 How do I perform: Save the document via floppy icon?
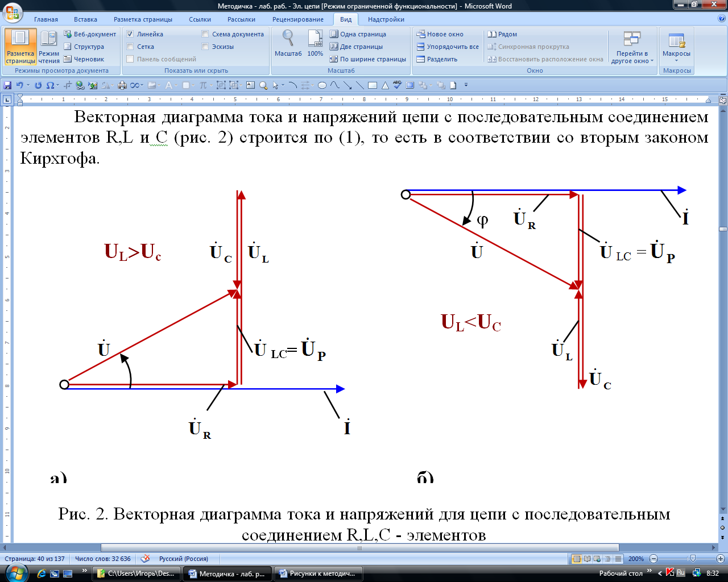(7, 85)
